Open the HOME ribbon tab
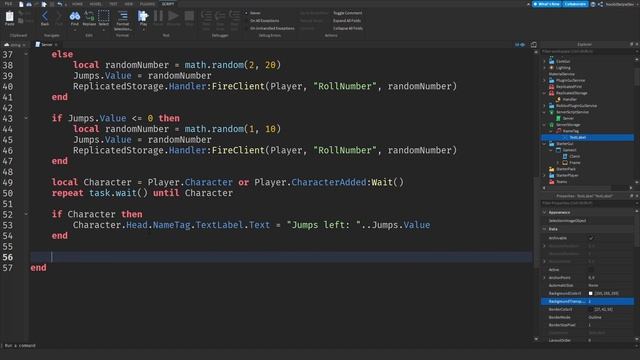The image size is (640, 360). click(77, 4)
